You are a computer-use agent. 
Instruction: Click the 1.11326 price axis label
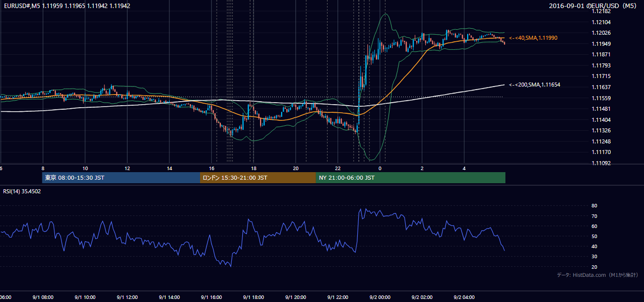601,130
